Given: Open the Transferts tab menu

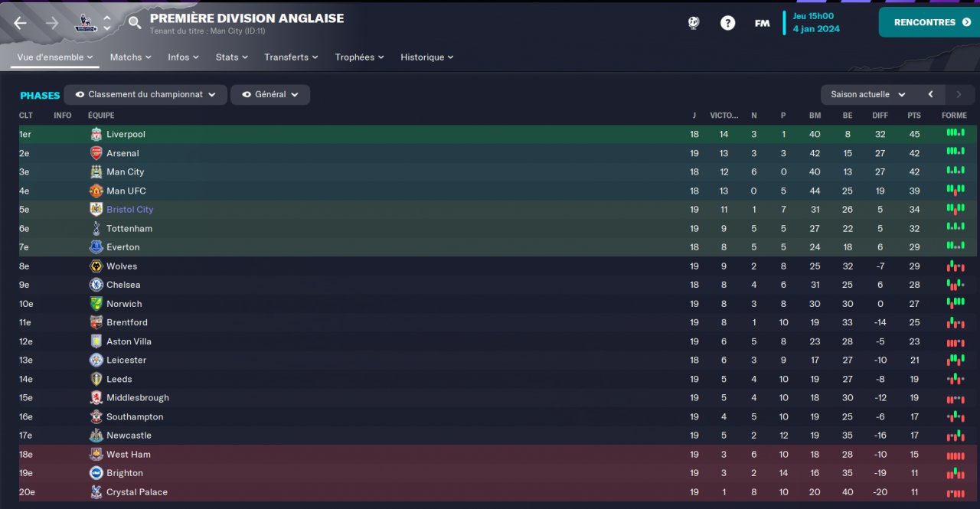Looking at the screenshot, I should (291, 57).
